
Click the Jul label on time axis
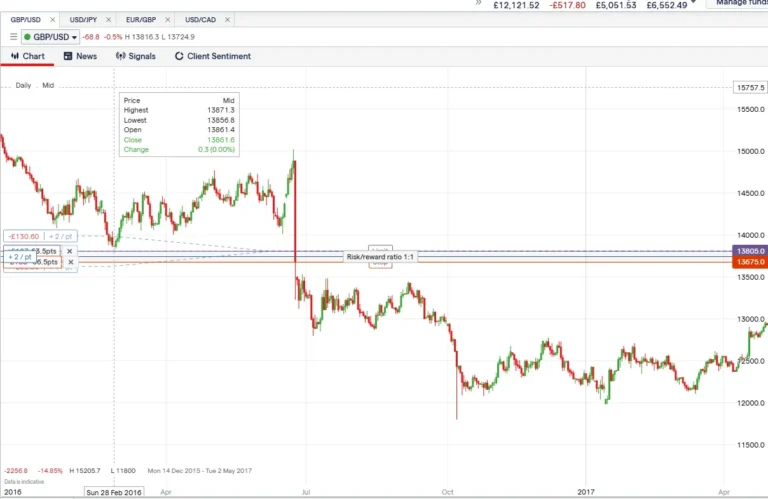tap(306, 492)
